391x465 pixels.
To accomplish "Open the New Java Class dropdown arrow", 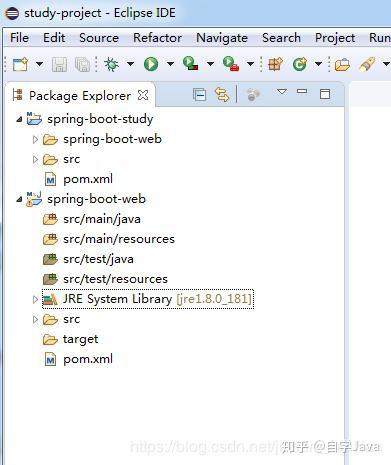I will coord(318,64).
